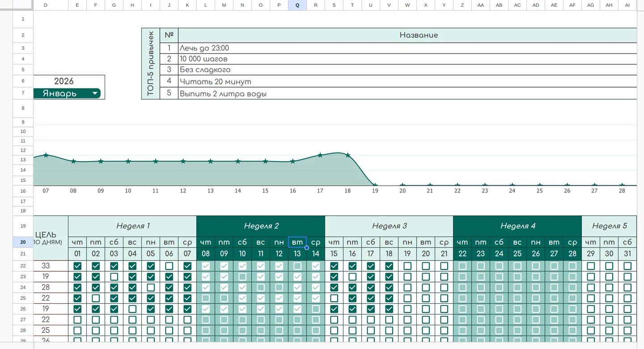Viewport: 644px width, 349px height.
Task: Open the Январь month dropdown
Action: (x=67, y=93)
